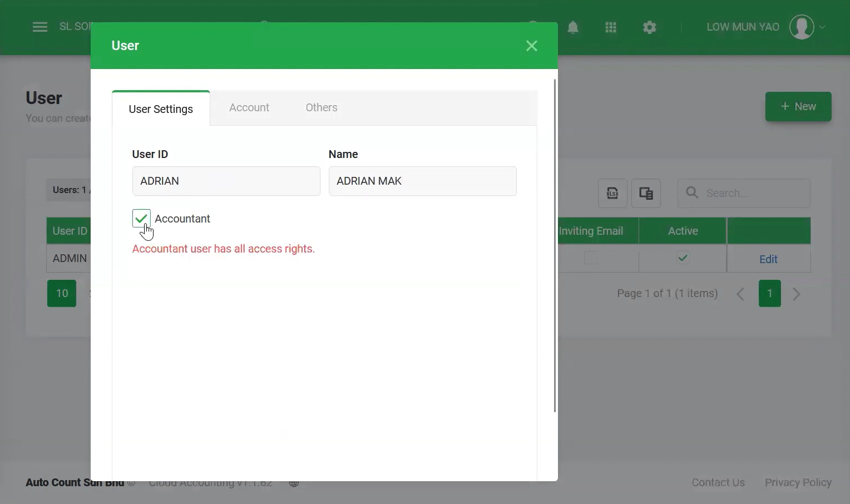Sort by the Active column header
The height and width of the screenshot is (504, 850).
click(683, 231)
